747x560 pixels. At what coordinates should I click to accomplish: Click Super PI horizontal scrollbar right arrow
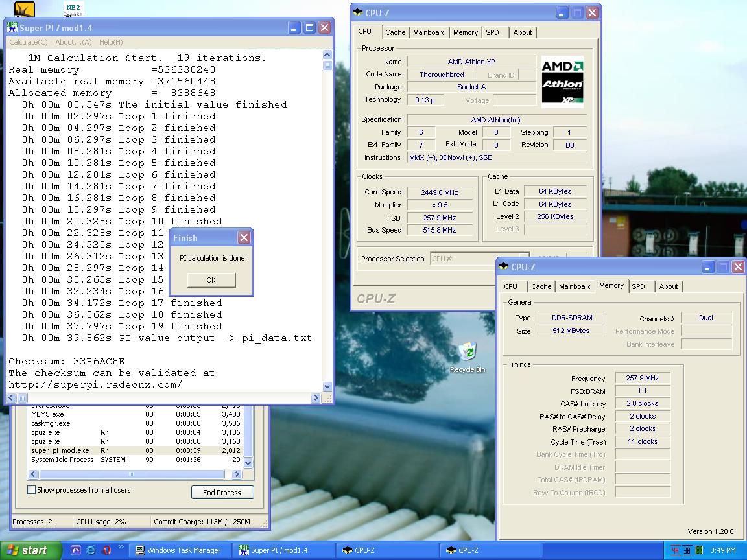coord(316,397)
